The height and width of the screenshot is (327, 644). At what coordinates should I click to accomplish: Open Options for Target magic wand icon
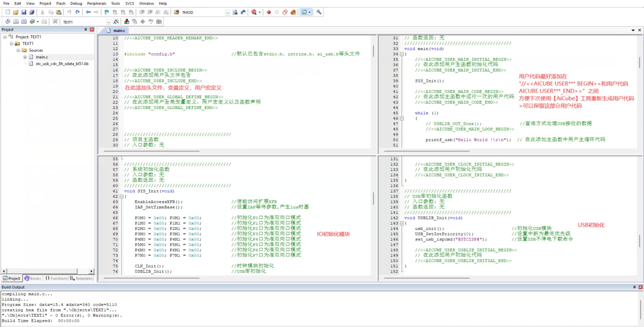(116, 22)
